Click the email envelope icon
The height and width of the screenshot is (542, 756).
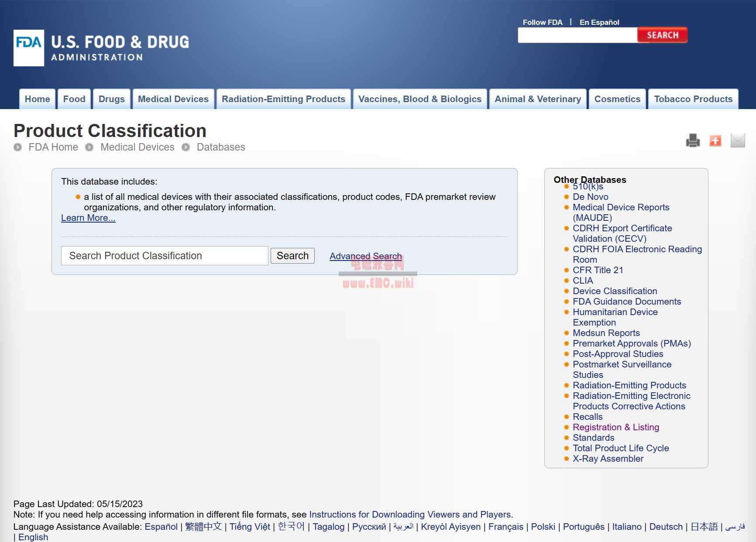coord(738,141)
